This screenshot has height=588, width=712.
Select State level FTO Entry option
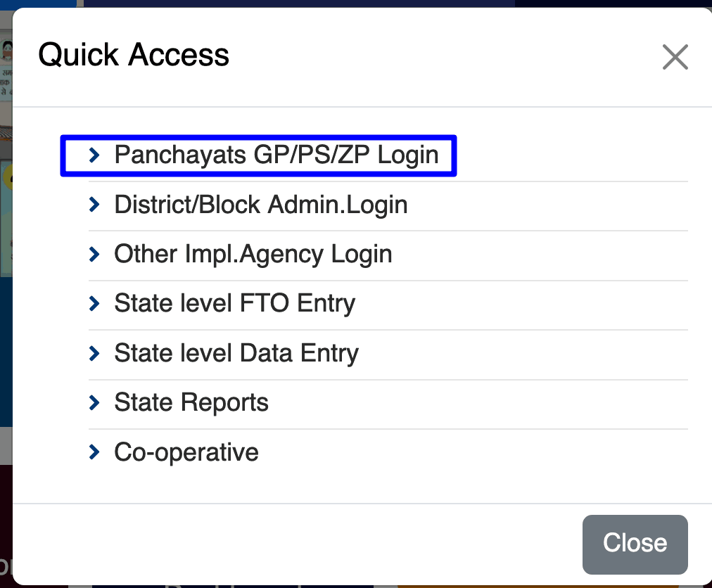pos(234,303)
